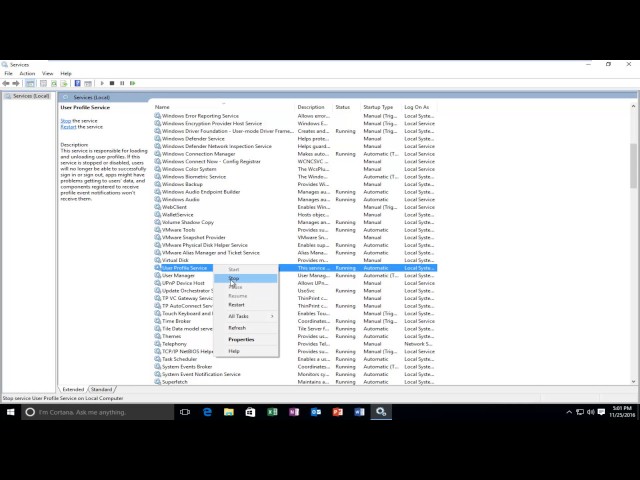The height and width of the screenshot is (480, 640).
Task: Click the toolbar Export List icon
Action: 64,83
